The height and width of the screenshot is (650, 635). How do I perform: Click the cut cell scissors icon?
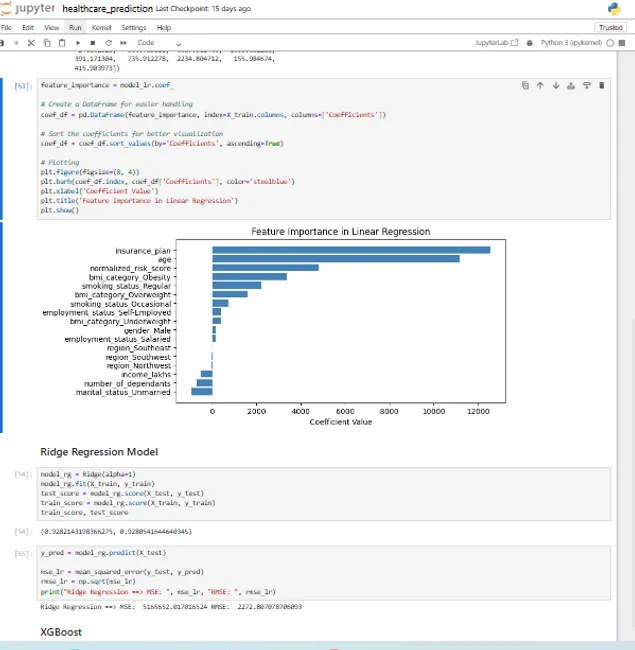pyautogui.click(x=32, y=43)
